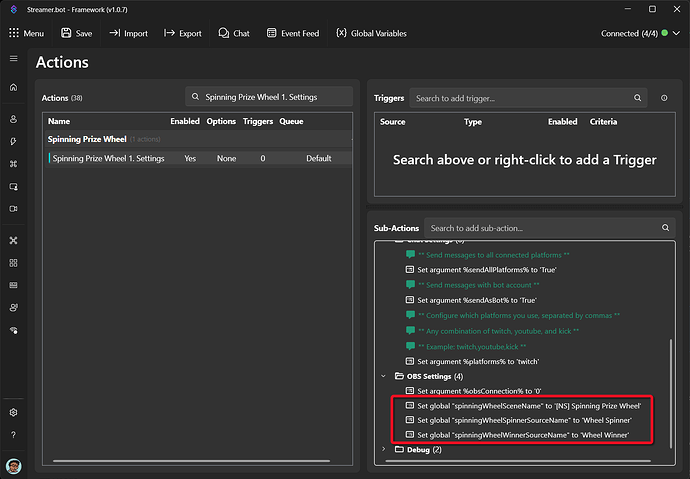Click the sub-action search magnifier icon
Image resolution: width=690 pixels, height=479 pixels.
665,227
